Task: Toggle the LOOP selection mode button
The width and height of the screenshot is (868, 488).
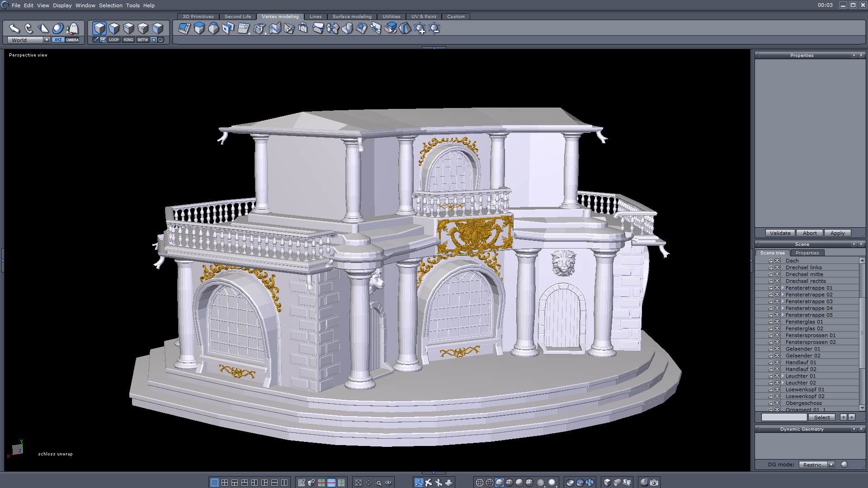Action: 113,40
